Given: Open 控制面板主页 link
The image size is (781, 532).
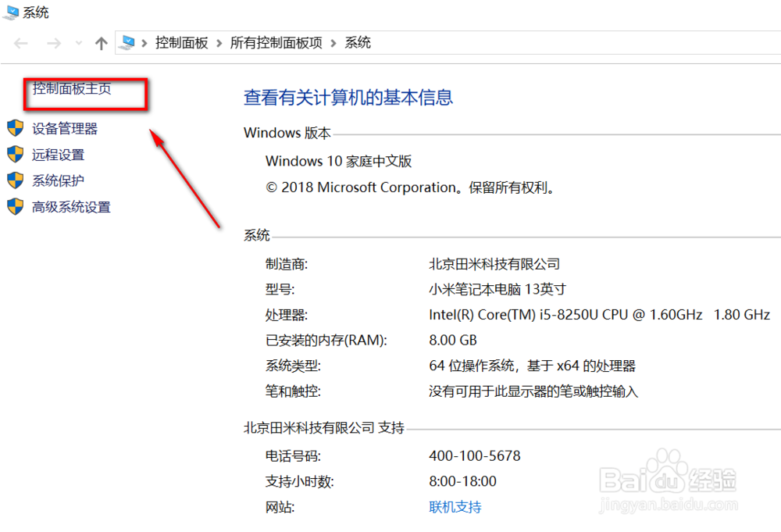Looking at the screenshot, I should coord(72,89).
